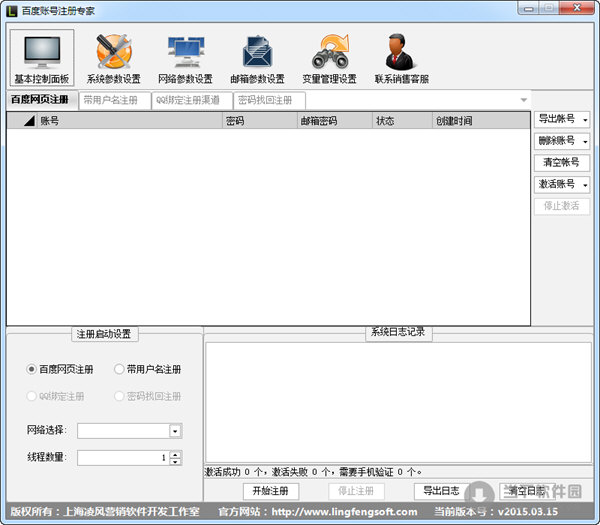Click inside the 系统日志记录 log area
Screen dimensions: 600x525
point(399,403)
